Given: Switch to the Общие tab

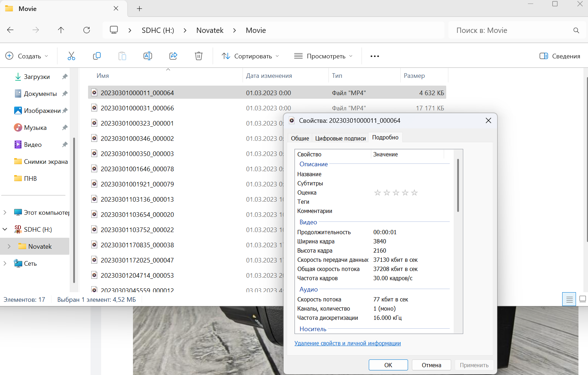Looking at the screenshot, I should tap(300, 138).
